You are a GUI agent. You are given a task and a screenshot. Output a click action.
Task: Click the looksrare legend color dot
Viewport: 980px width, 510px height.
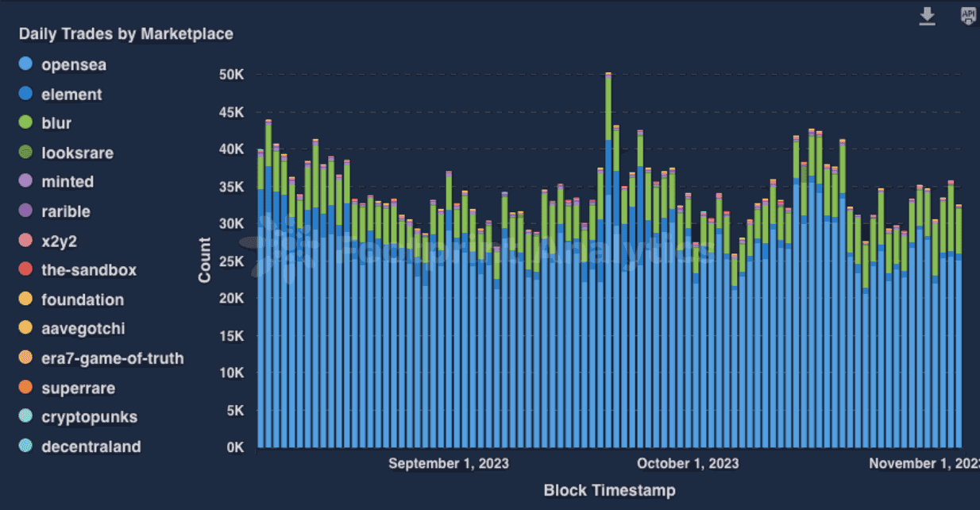pos(25,153)
